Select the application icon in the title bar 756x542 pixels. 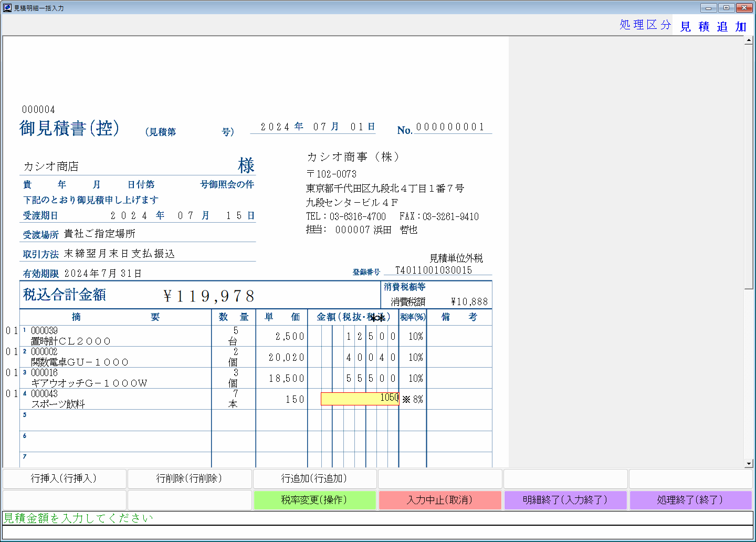tap(7, 8)
